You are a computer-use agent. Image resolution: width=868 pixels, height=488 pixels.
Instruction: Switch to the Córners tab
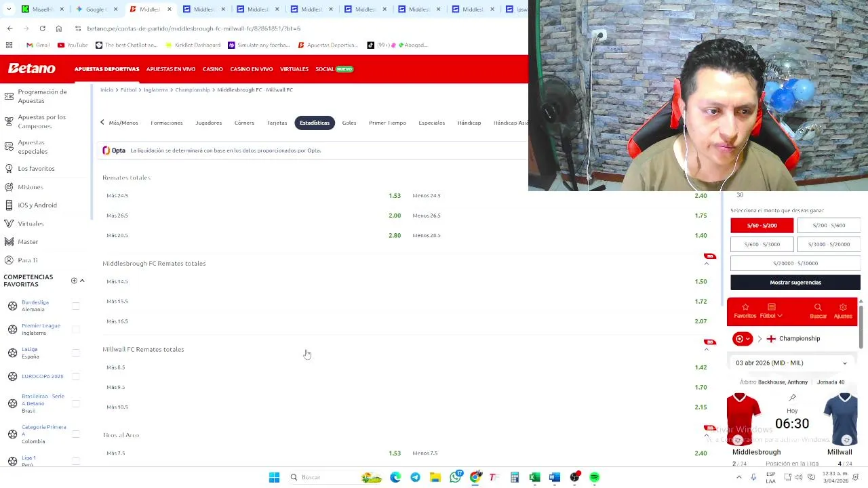pyautogui.click(x=244, y=123)
